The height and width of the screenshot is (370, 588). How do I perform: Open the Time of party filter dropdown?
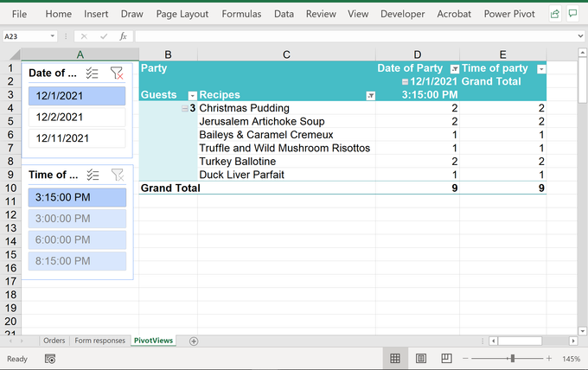point(541,69)
